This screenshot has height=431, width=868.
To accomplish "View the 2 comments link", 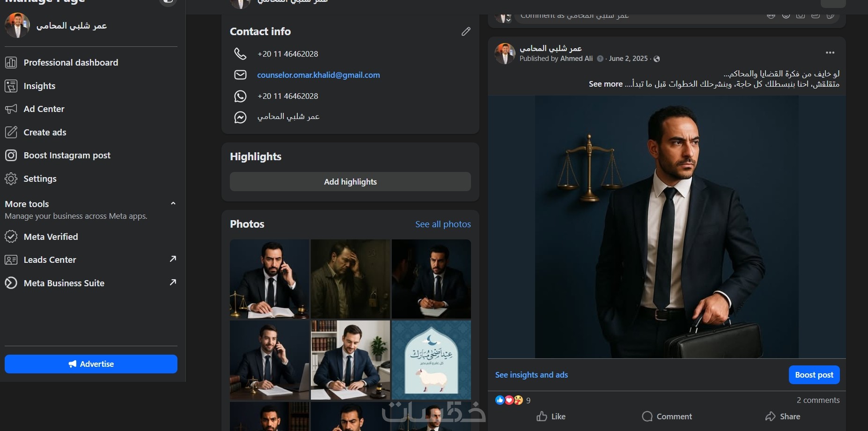I will (818, 400).
